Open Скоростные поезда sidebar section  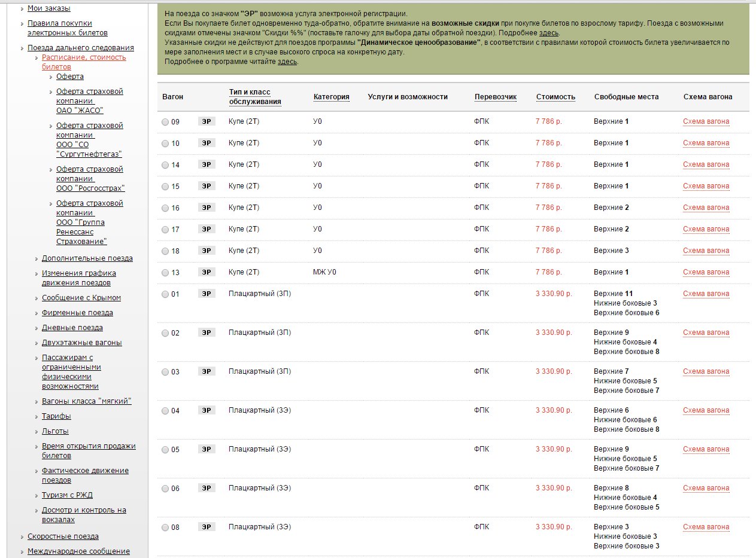[x=63, y=536]
